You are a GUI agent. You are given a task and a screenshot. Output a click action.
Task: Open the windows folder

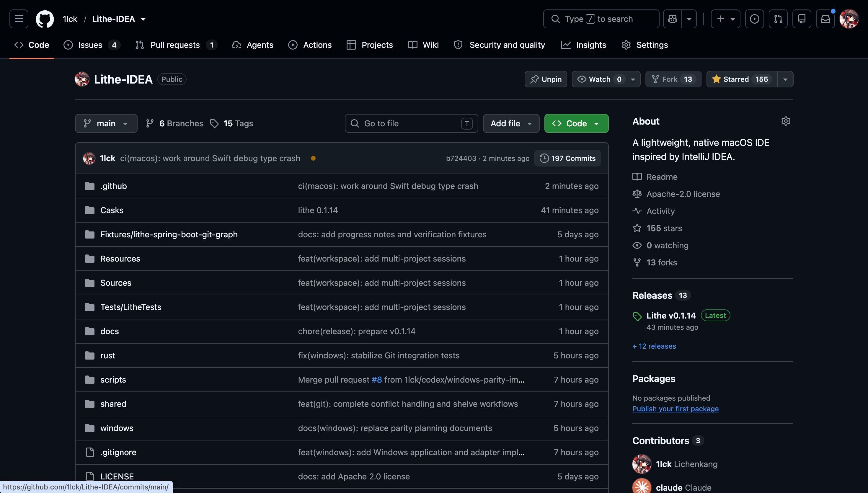point(117,428)
